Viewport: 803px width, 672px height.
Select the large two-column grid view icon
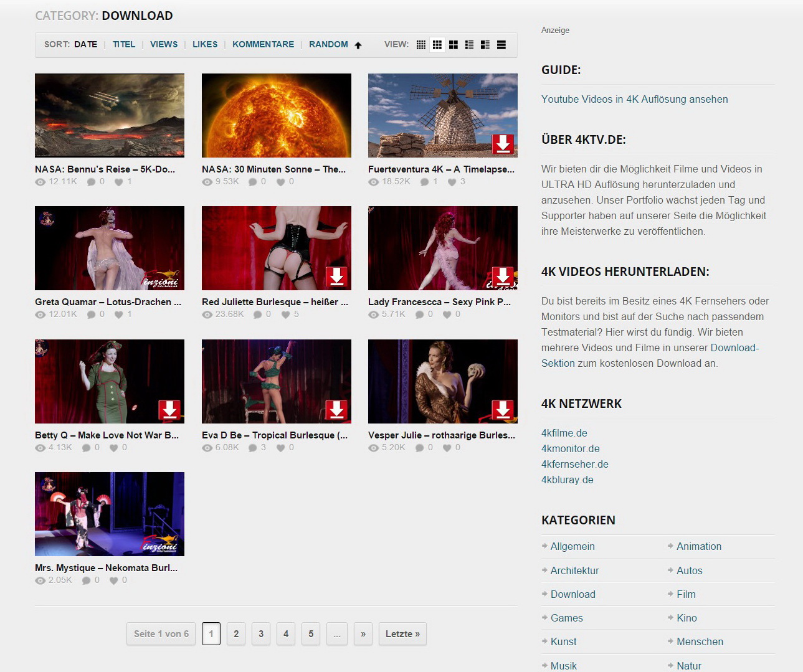(x=454, y=45)
